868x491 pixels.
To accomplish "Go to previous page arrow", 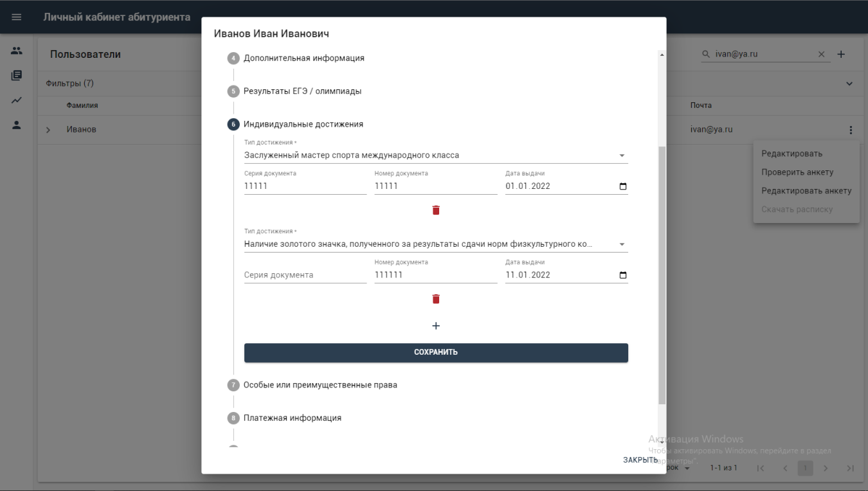I will (x=785, y=469).
